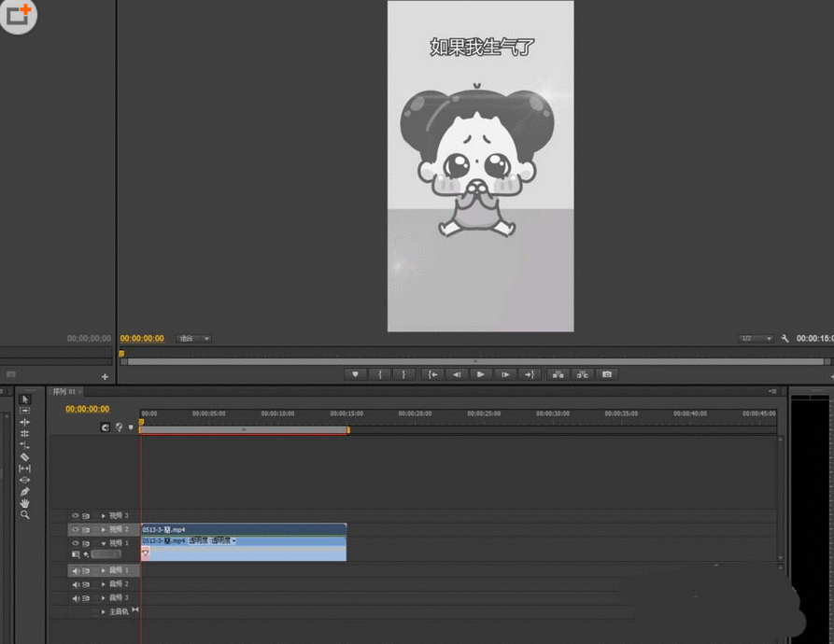Viewport: 834px width, 644px height.
Task: Open program monitor settings wrench
Action: pyautogui.click(x=785, y=339)
